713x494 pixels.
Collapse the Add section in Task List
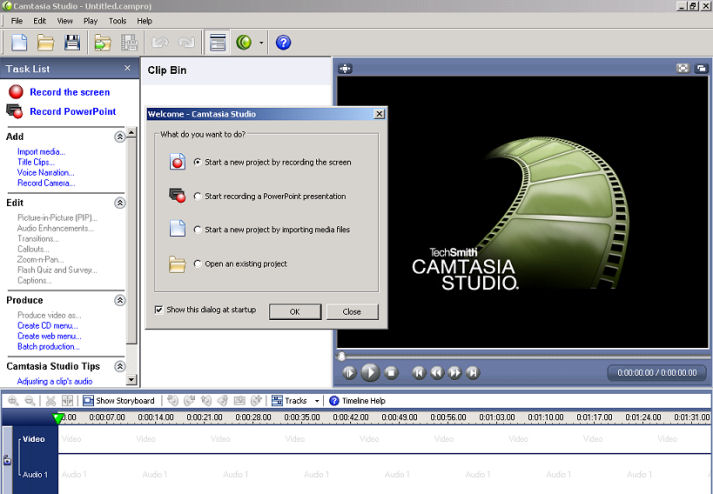pyautogui.click(x=119, y=137)
